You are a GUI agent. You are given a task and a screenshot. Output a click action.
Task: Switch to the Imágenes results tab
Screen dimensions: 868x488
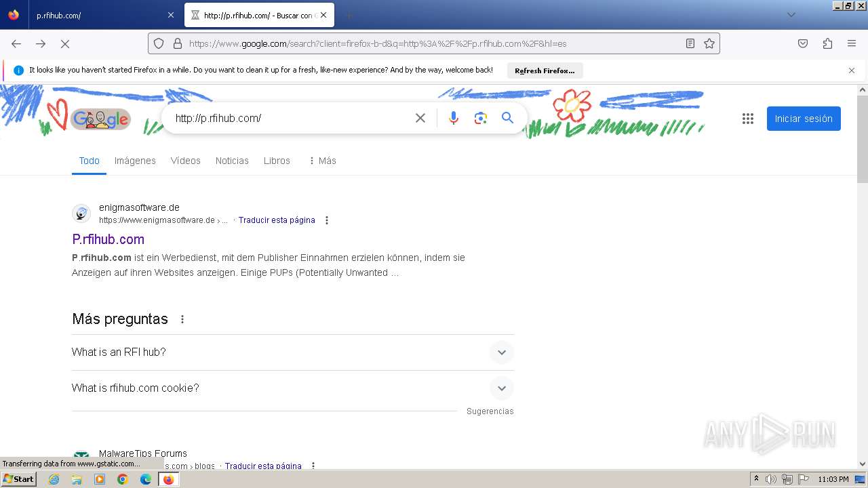pos(135,161)
